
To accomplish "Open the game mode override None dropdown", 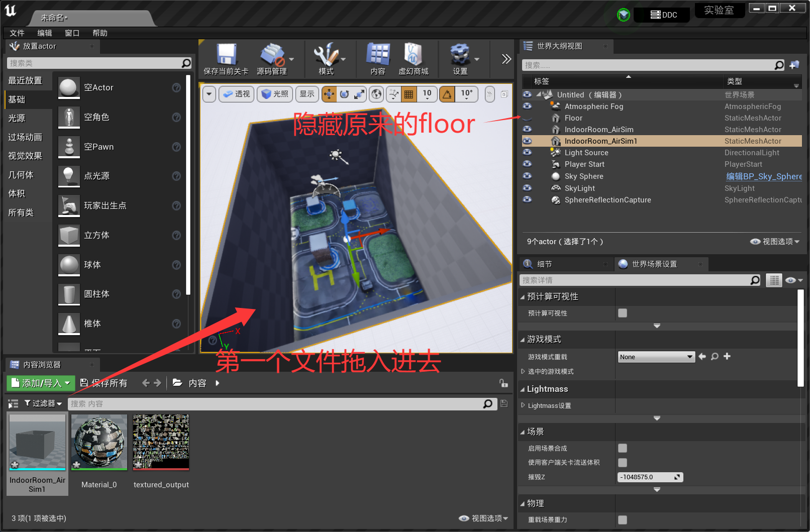I will 656,357.
